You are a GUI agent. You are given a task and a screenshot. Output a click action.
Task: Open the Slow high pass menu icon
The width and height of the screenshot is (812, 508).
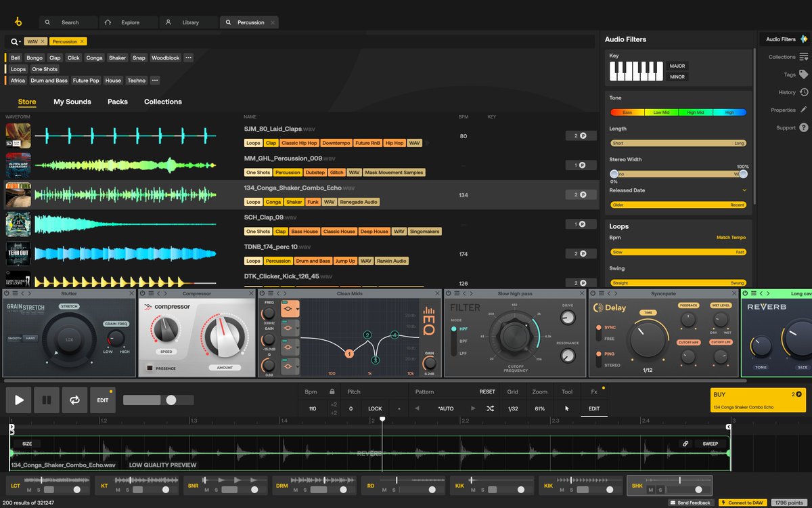tap(456, 293)
